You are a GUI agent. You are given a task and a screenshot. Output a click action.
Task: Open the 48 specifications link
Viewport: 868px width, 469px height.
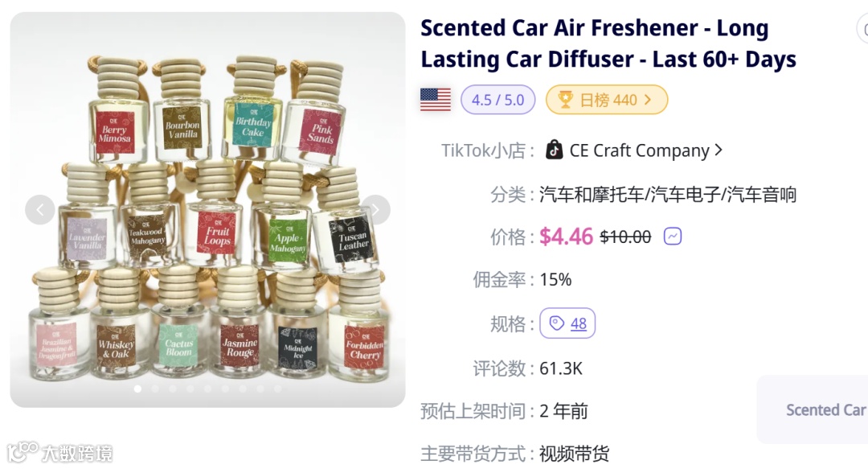point(579,323)
